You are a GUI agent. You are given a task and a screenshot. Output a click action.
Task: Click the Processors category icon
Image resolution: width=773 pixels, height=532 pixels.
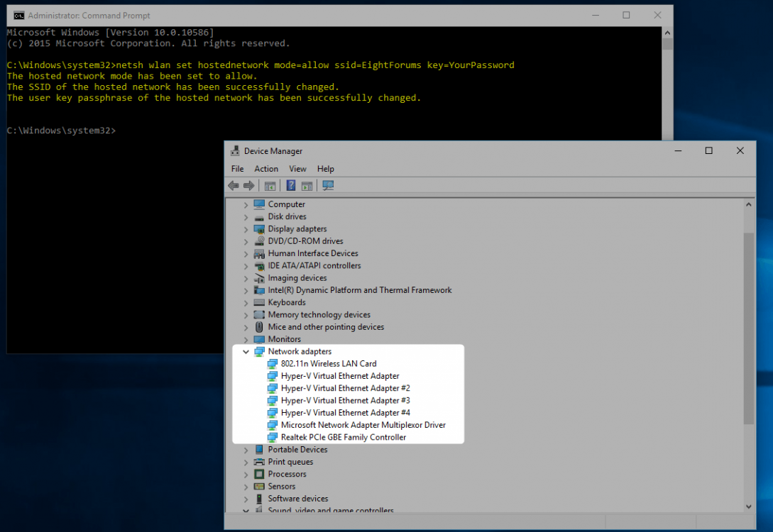tap(259, 474)
